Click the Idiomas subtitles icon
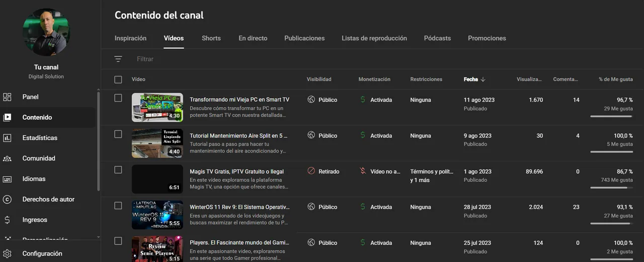 point(7,179)
